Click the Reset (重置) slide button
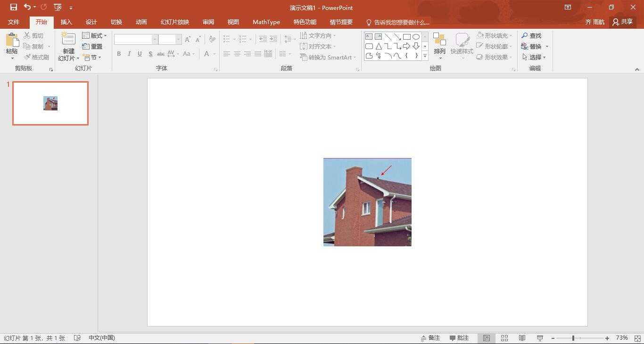This screenshot has height=344, width=644. point(92,46)
